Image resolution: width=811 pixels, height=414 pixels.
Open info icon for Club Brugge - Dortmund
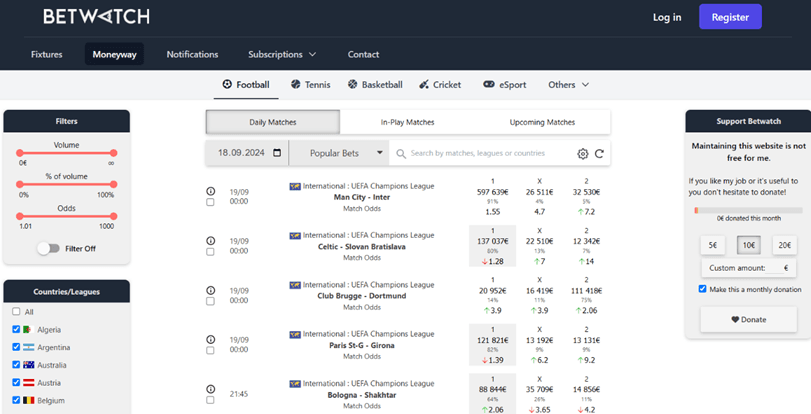pos(211,290)
